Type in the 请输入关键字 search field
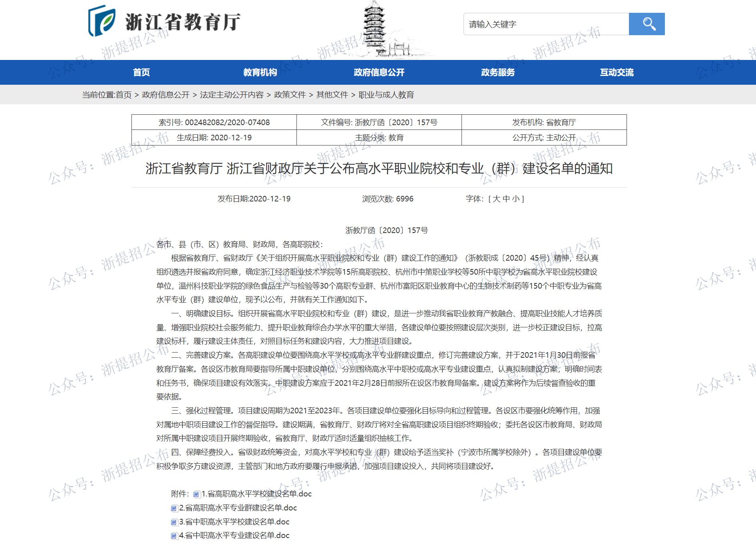Image resolution: width=756 pixels, height=546 pixels. click(546, 24)
